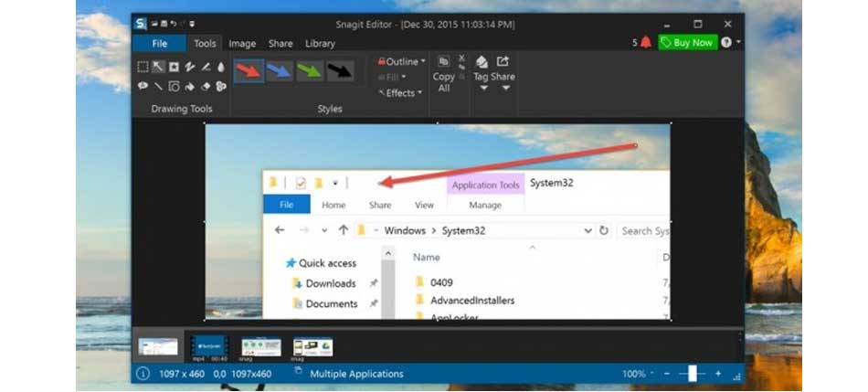Screen dimensions: 868x392
Task: Click the Snagit logo in title bar
Action: tap(141, 24)
